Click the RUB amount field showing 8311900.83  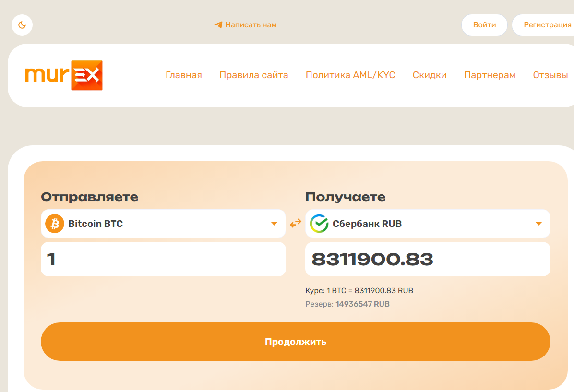427,259
